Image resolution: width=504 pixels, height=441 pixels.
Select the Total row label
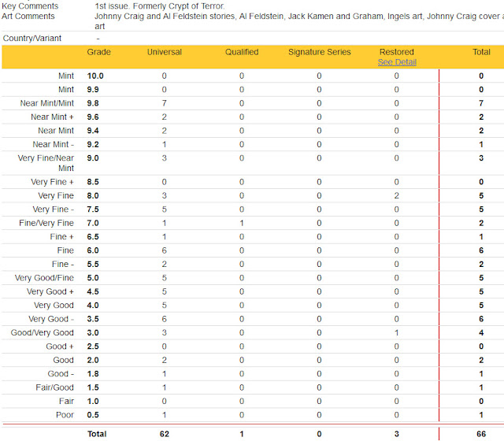97,434
